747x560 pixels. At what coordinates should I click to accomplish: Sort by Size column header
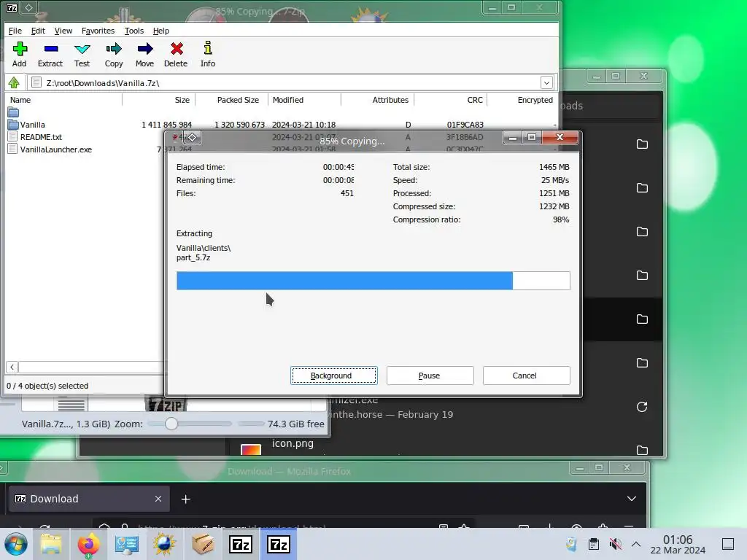159,100
